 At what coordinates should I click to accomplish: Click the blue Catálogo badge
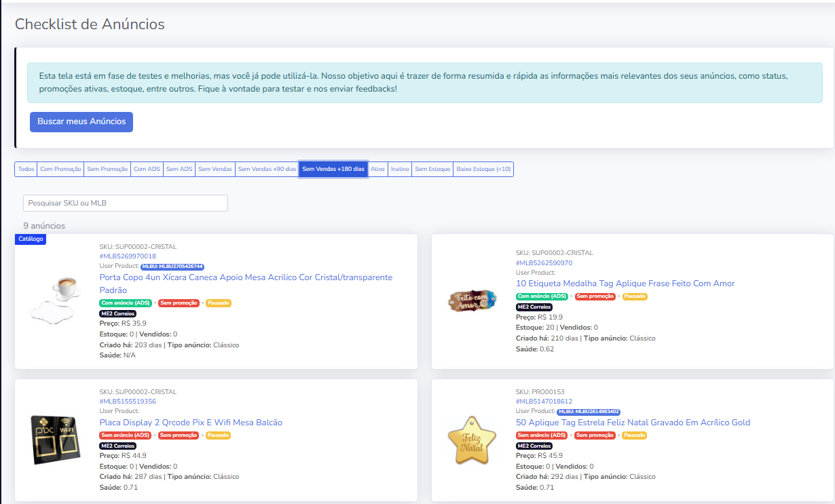pyautogui.click(x=31, y=239)
